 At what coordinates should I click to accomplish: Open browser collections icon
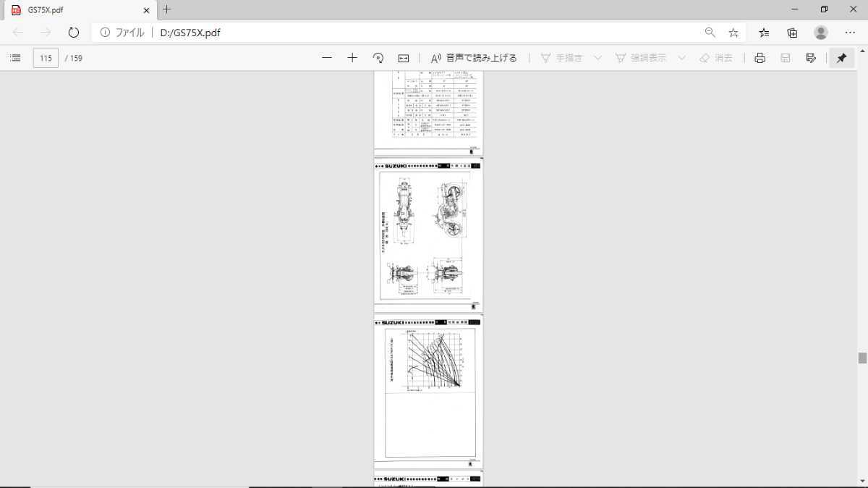click(793, 33)
